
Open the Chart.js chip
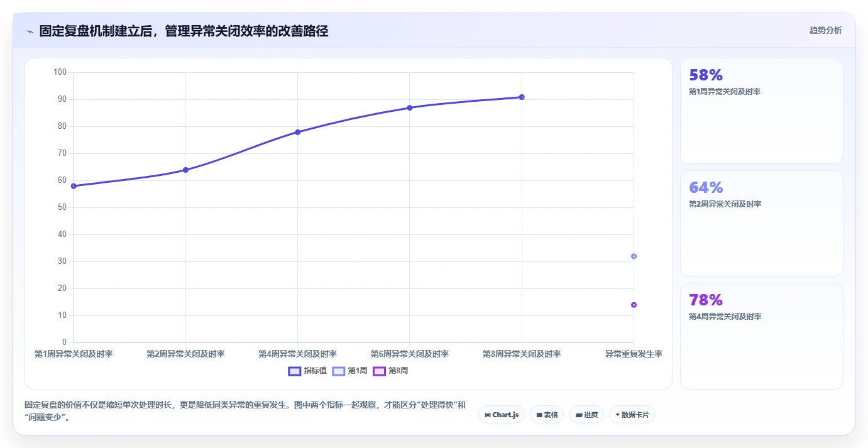[502, 415]
